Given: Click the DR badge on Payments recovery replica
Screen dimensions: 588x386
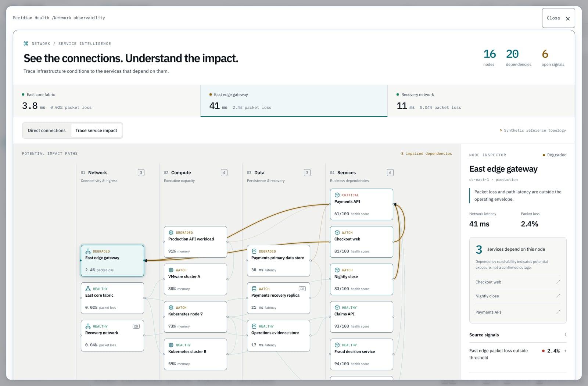Looking at the screenshot, I should pos(302,289).
